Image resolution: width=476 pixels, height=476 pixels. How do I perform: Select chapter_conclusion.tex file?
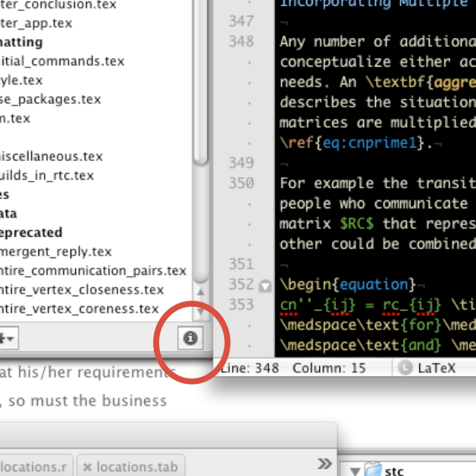tap(58, 5)
